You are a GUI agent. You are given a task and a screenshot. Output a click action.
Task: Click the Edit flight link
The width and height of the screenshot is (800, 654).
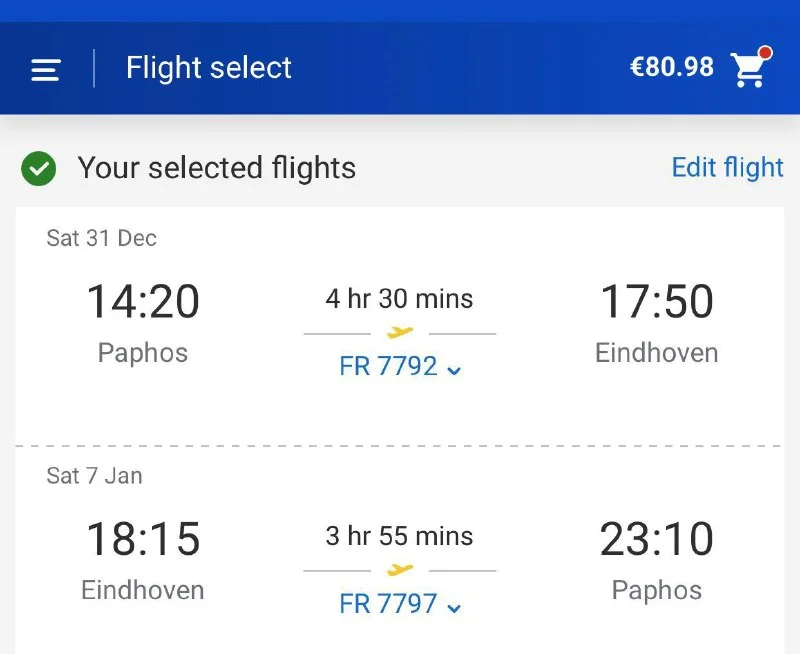coord(727,167)
